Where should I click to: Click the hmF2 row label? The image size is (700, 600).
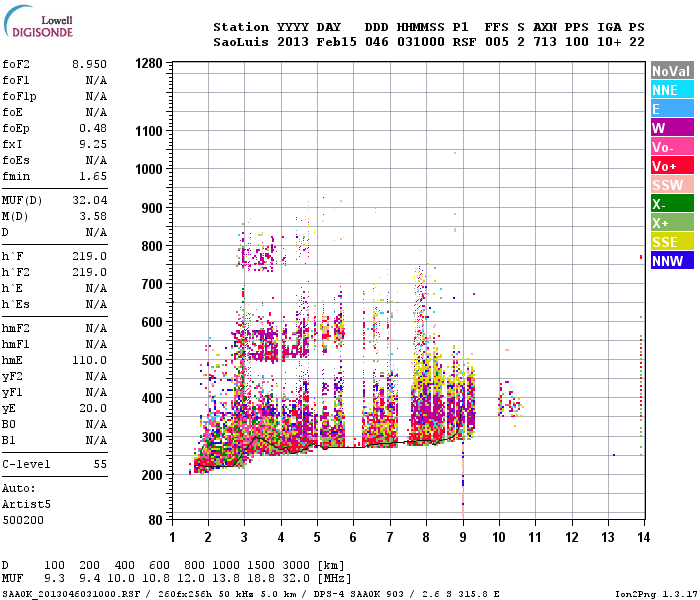(x=16, y=329)
